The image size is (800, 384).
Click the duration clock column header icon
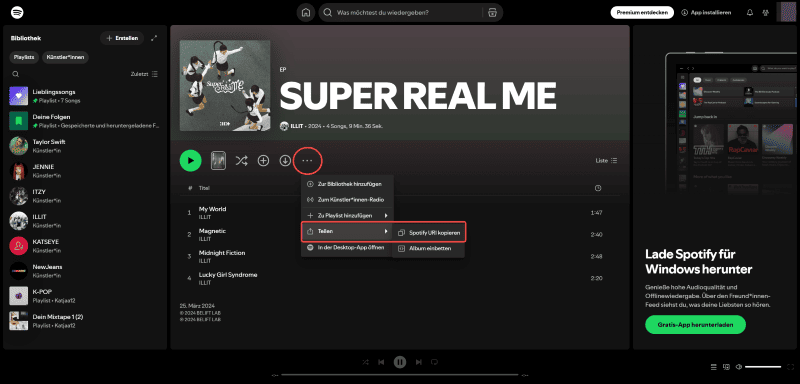(x=597, y=188)
